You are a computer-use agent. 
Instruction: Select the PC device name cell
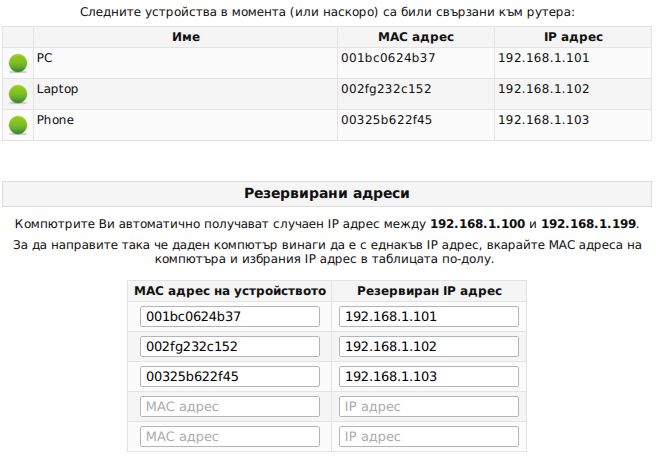(185, 63)
